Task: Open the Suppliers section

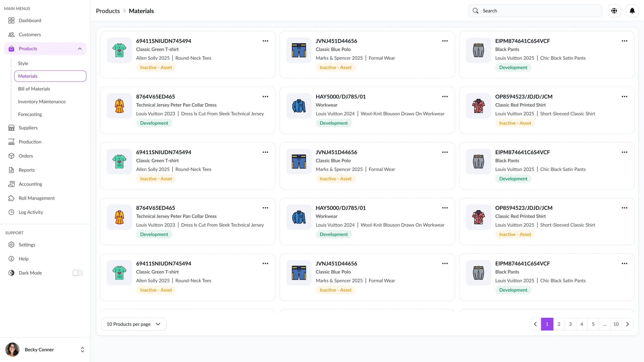Action: click(28, 128)
